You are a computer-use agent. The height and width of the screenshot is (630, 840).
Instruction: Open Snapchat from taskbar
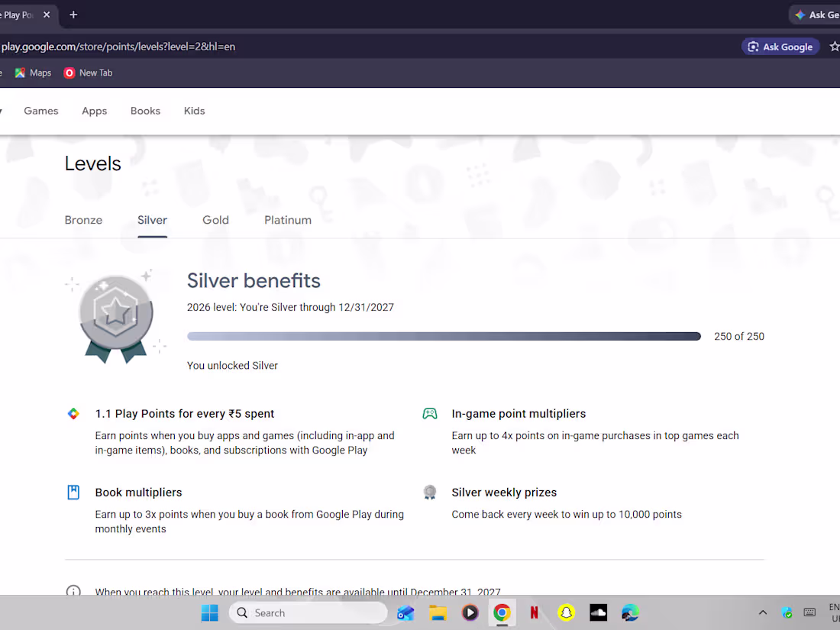pyautogui.click(x=567, y=613)
